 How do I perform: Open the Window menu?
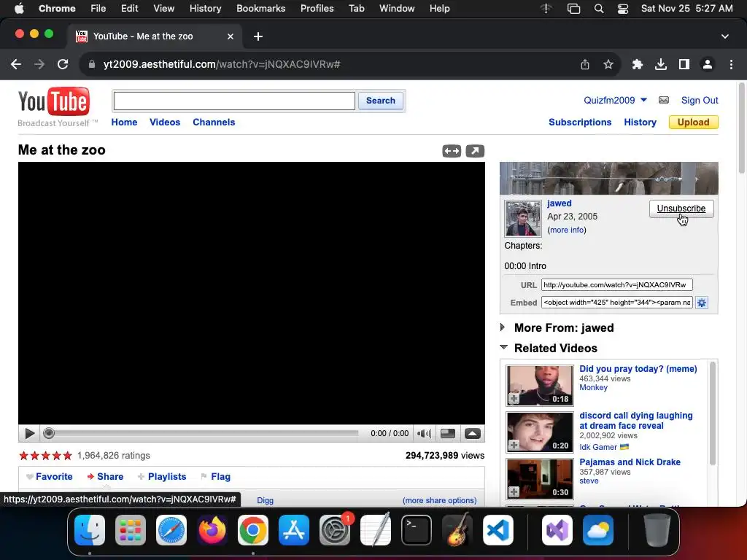(397, 9)
